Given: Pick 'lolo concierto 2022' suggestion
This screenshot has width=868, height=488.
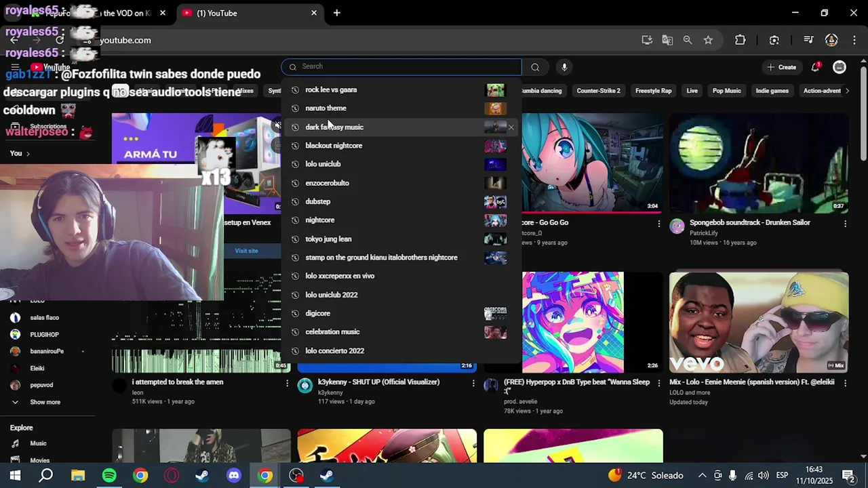Looking at the screenshot, I should [x=401, y=350].
